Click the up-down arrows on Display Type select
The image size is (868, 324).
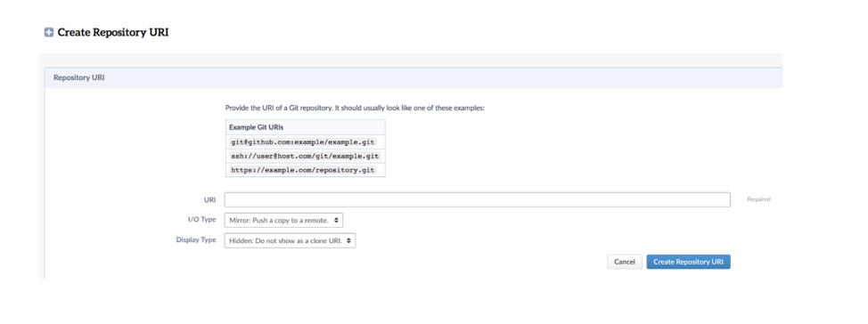(x=348, y=241)
